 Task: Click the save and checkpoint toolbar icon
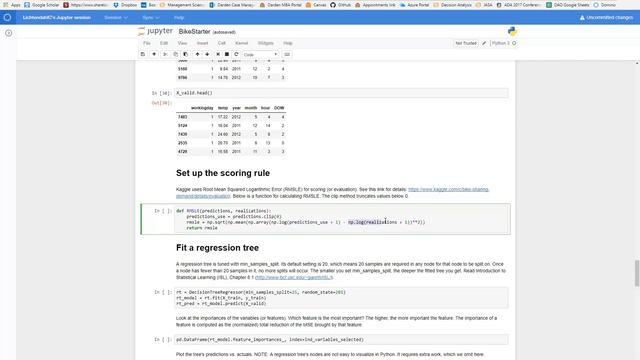click(x=142, y=54)
